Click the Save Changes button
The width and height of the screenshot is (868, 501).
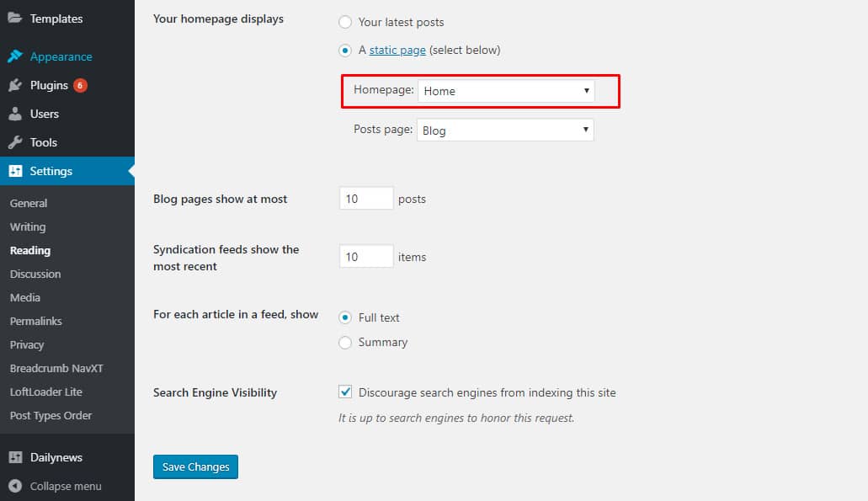point(195,466)
